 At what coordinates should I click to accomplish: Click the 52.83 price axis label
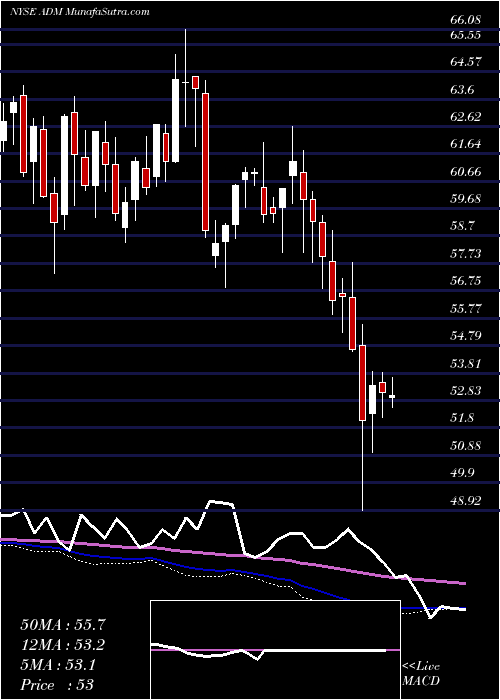[466, 392]
